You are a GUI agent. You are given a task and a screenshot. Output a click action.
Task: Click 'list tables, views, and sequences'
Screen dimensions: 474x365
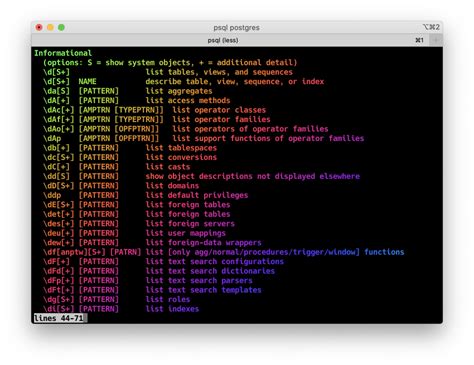coord(219,72)
